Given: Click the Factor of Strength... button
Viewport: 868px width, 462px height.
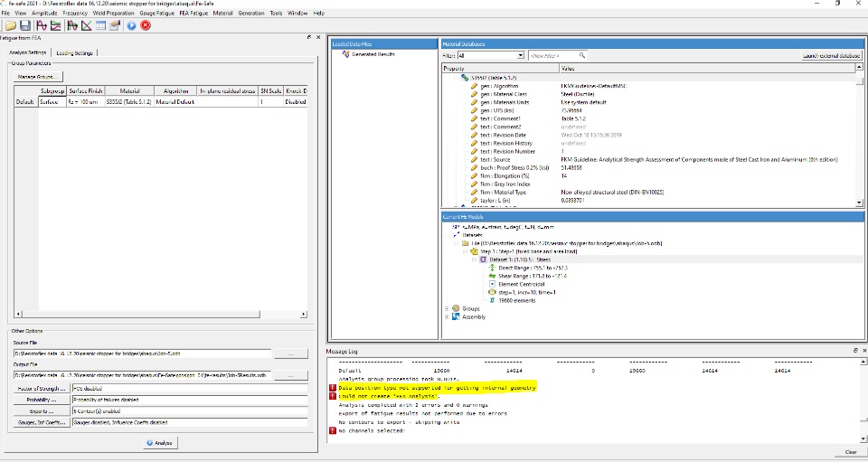Looking at the screenshot, I should coord(41,389).
